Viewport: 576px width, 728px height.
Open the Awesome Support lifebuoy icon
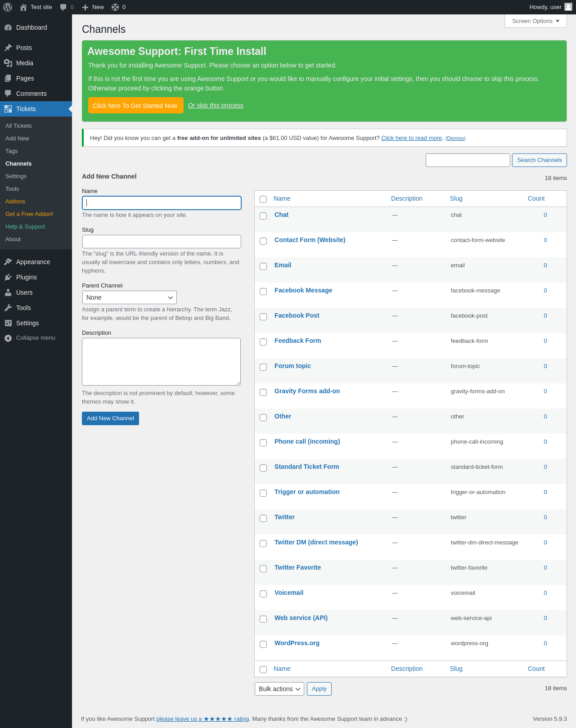click(115, 7)
